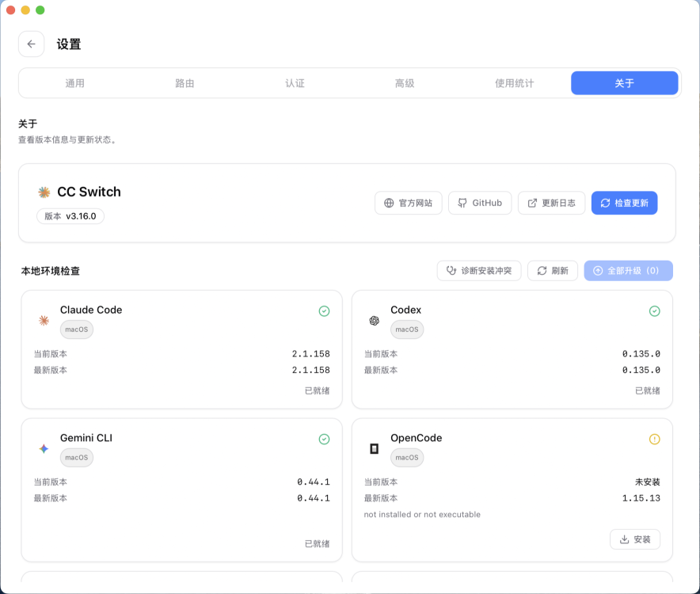
Task: Click OpenCode yellow warning status icon
Action: click(x=654, y=439)
